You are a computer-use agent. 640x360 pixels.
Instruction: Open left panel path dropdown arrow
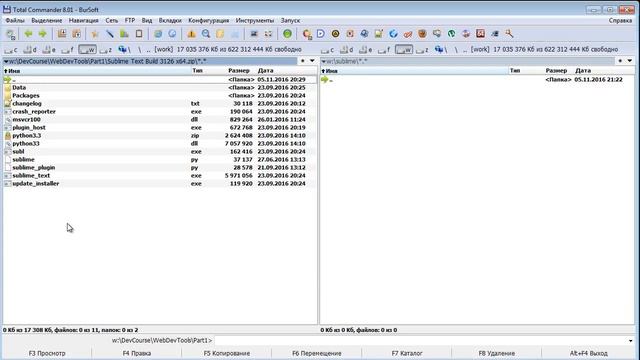point(6,61)
